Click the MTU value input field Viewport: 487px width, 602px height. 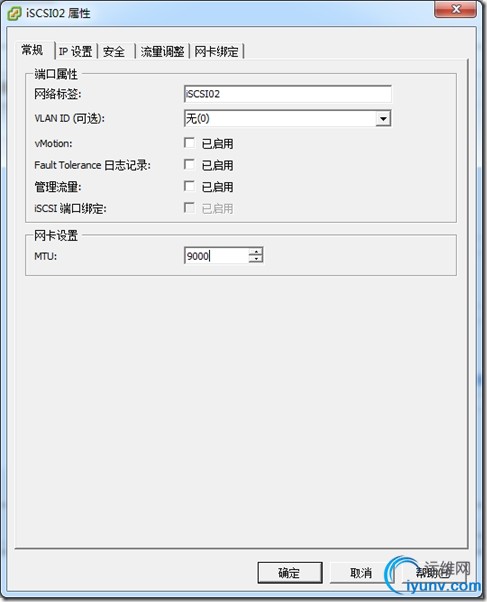[217, 255]
